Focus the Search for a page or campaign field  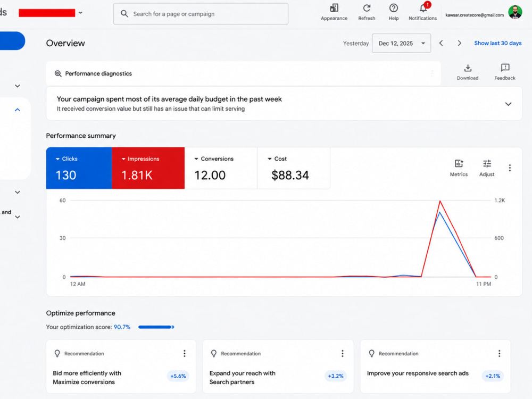pos(201,14)
